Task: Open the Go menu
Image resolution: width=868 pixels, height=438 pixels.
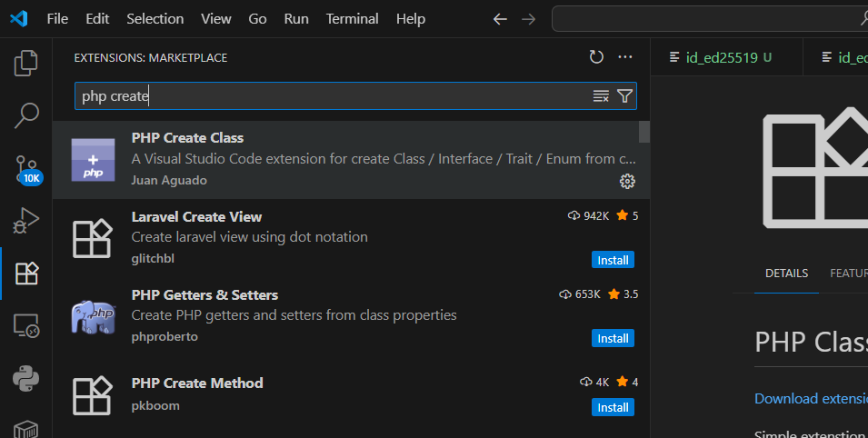Action: (x=257, y=19)
